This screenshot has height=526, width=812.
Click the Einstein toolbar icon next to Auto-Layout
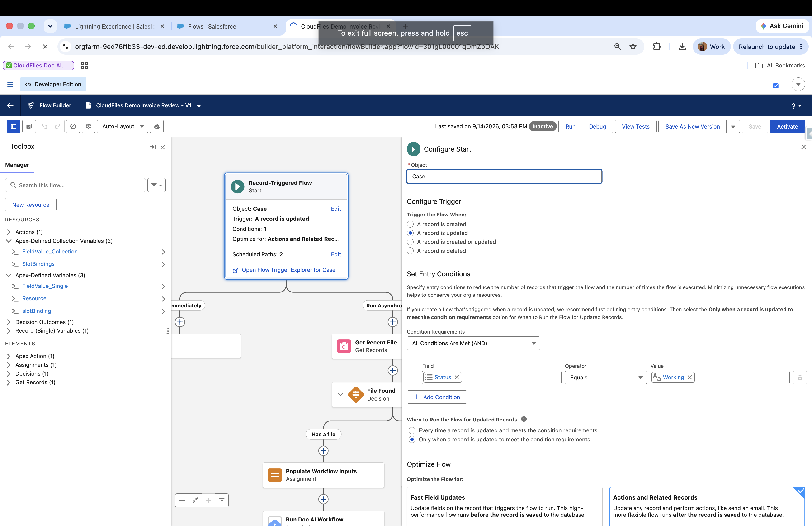pos(157,126)
